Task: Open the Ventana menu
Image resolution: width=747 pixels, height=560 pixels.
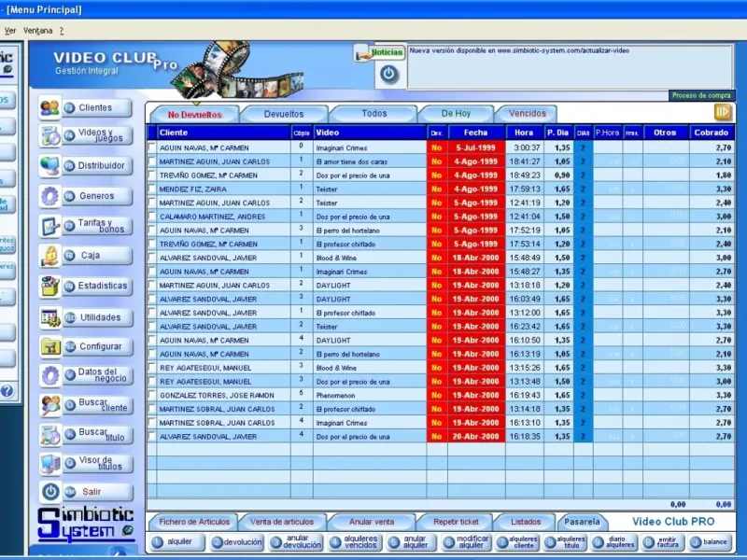Action: click(37, 31)
